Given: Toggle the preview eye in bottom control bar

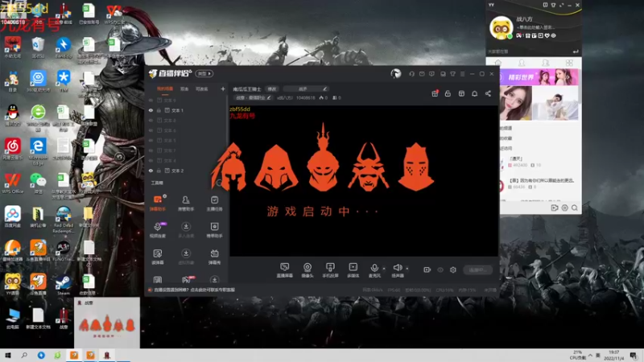Looking at the screenshot, I should [440, 269].
